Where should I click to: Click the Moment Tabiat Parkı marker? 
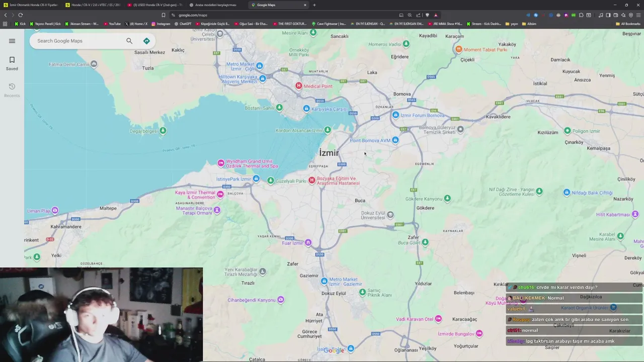(x=458, y=49)
